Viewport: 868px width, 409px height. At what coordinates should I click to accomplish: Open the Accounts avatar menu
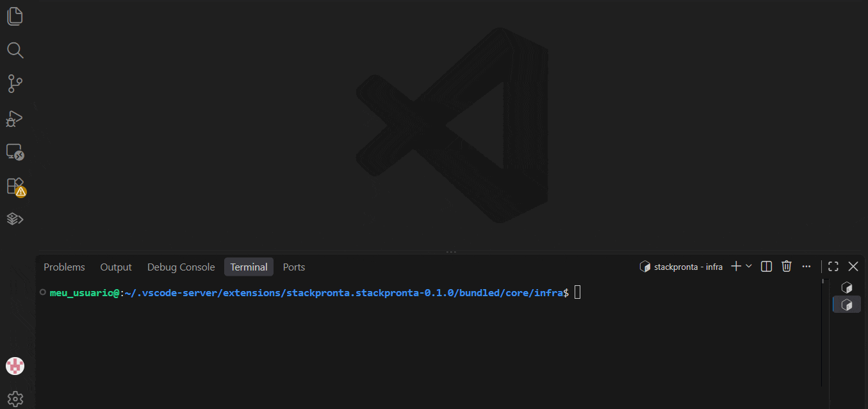point(15,366)
